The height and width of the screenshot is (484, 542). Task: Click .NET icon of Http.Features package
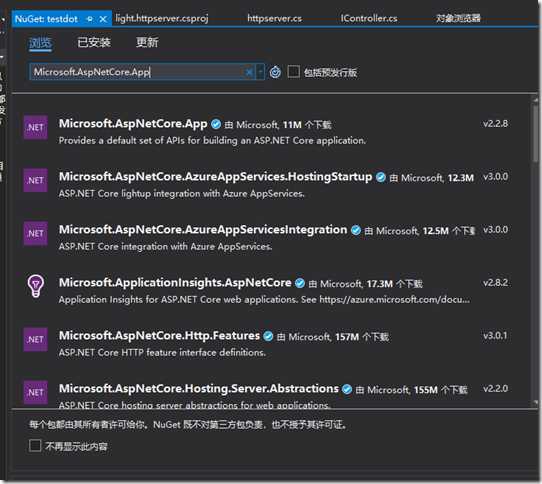tap(36, 339)
